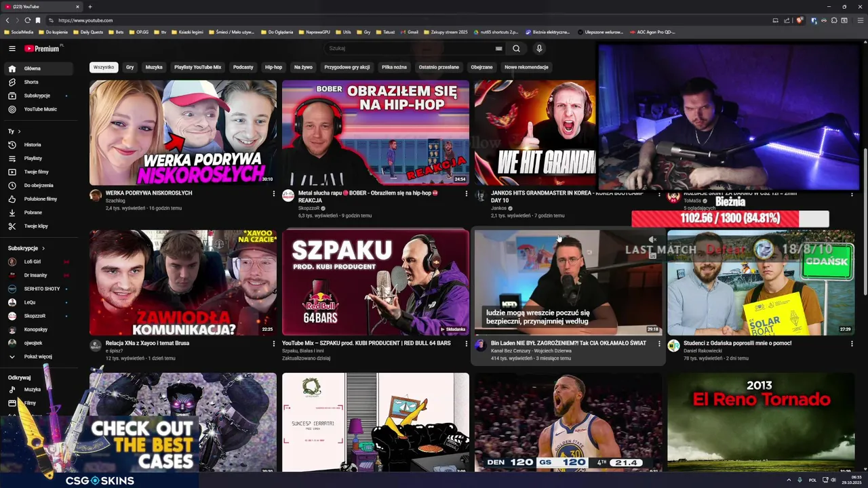The width and height of the screenshot is (868, 488).
Task: Open the YouTube hamburger guide menu
Action: [x=12, y=48]
